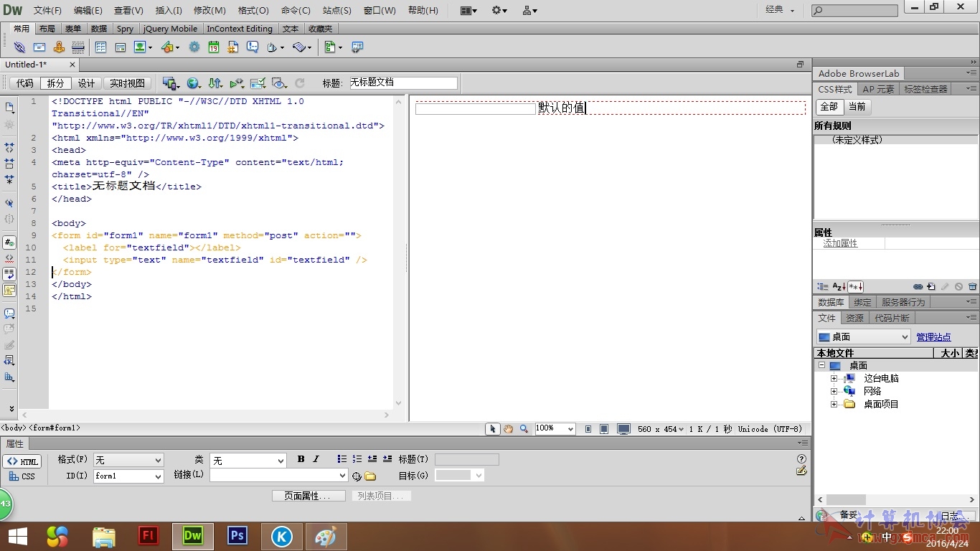This screenshot has width=980, height=551.
Task: Click the 添加属性 link
Action: pyautogui.click(x=840, y=243)
